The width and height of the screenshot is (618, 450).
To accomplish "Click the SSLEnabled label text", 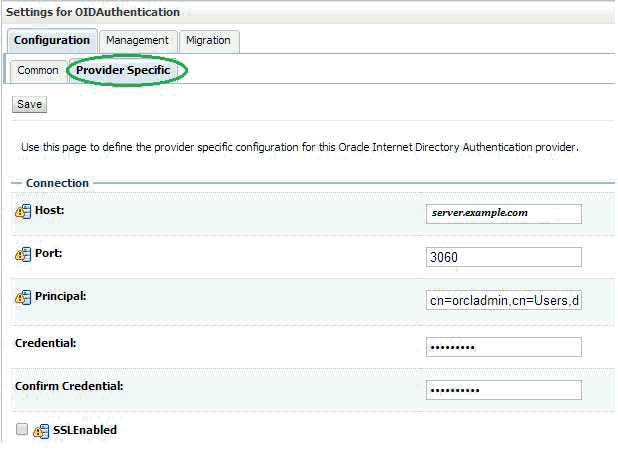I will pyautogui.click(x=85, y=430).
